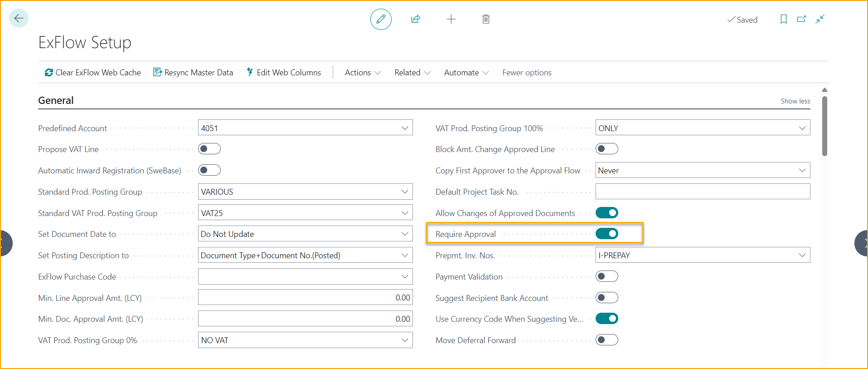The width and height of the screenshot is (868, 369).
Task: Toggle Suggest Recipient Bank Account
Action: pos(607,298)
